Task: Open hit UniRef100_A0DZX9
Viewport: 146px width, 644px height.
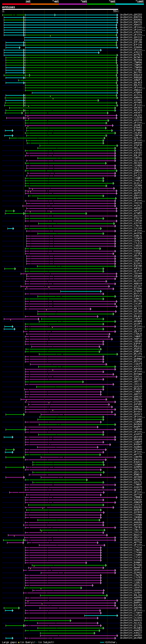Action: point(131,120)
